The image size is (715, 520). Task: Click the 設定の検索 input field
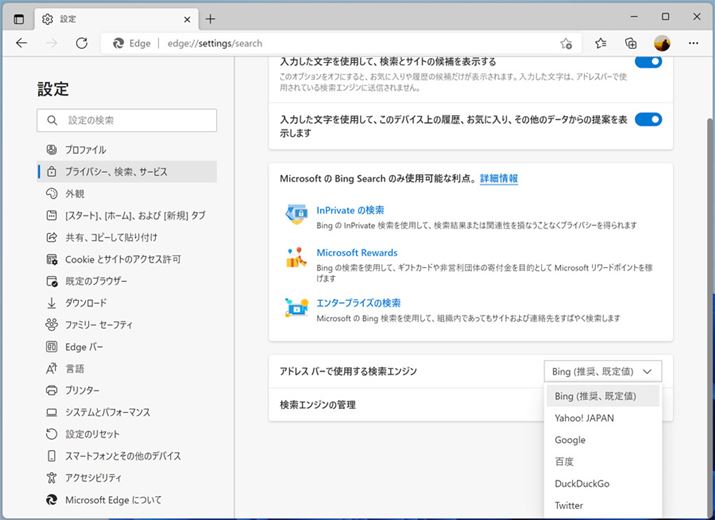[127, 120]
